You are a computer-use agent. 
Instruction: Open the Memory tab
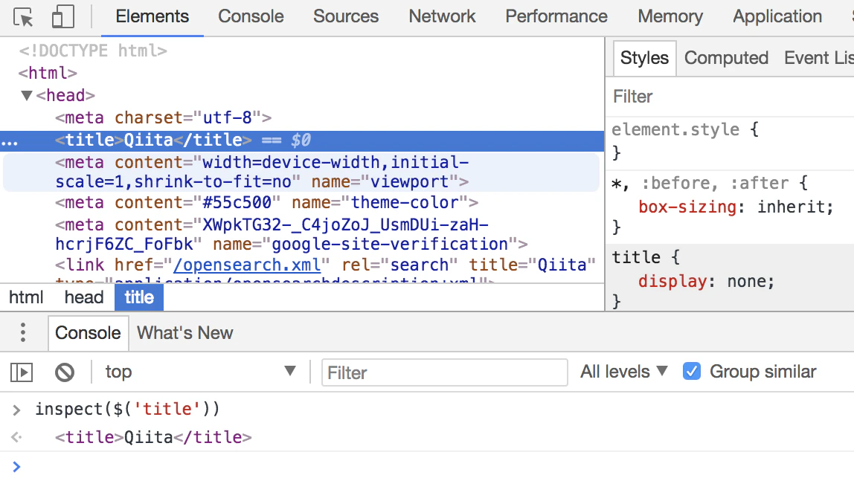pyautogui.click(x=670, y=17)
